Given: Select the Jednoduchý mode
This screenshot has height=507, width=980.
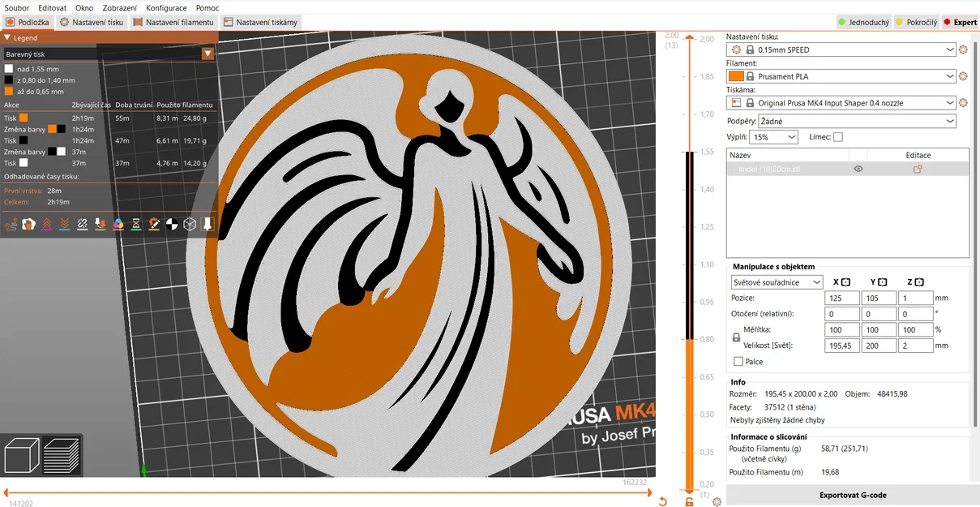Looking at the screenshot, I should (864, 23).
